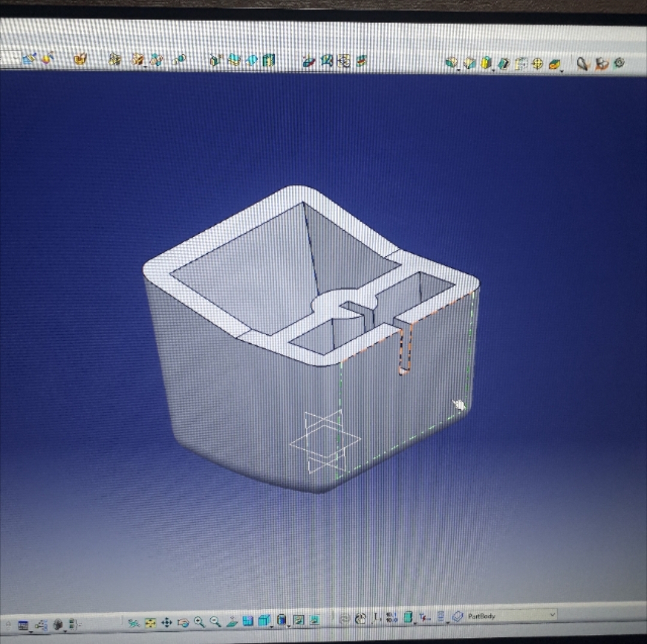The height and width of the screenshot is (644, 647).
Task: Click the dark sphere icon at bottom left
Action: [58, 625]
